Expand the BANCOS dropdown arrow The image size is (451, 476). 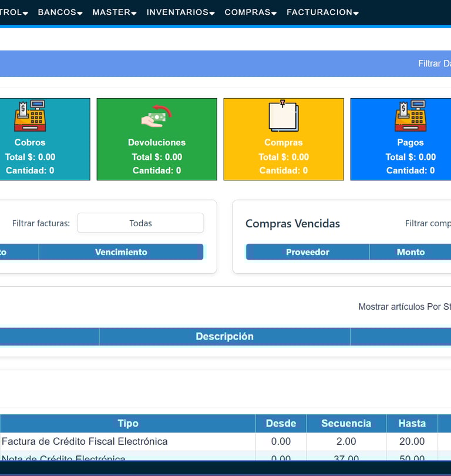(80, 14)
